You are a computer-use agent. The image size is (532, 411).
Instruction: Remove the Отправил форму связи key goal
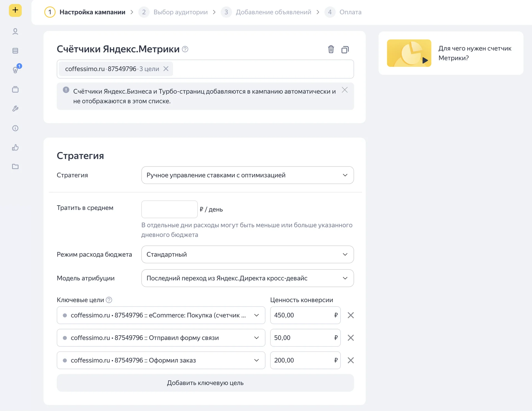[351, 338]
